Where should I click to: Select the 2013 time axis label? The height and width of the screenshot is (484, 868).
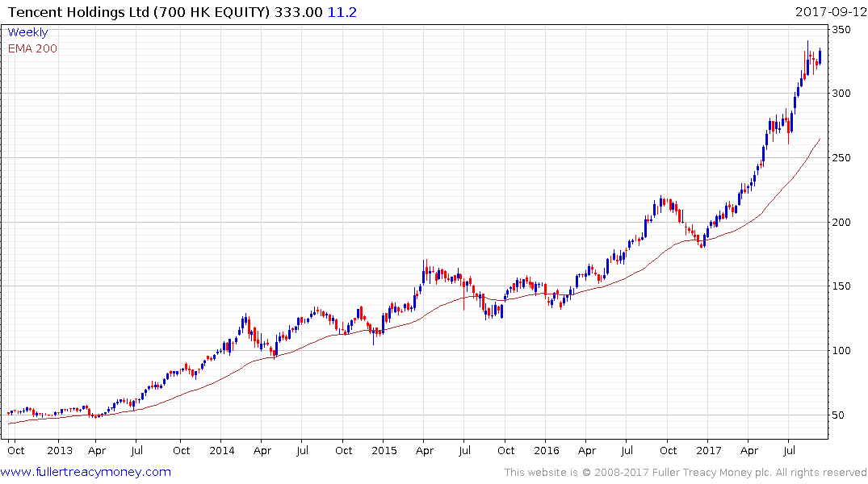(59, 450)
